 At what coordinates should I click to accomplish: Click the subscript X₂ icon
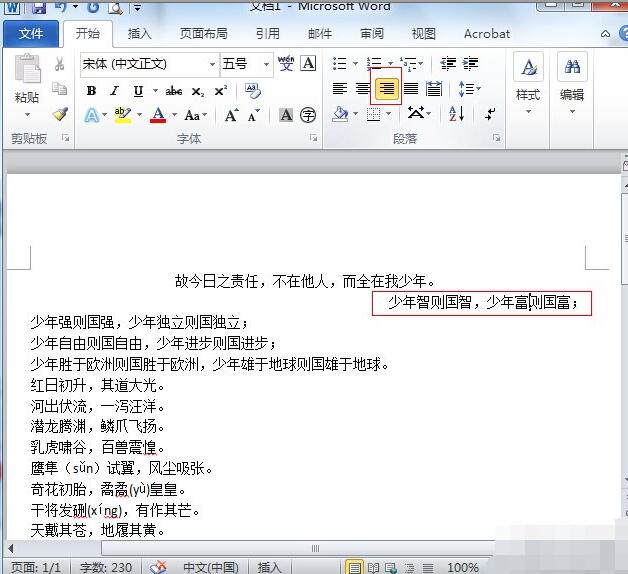click(x=197, y=91)
